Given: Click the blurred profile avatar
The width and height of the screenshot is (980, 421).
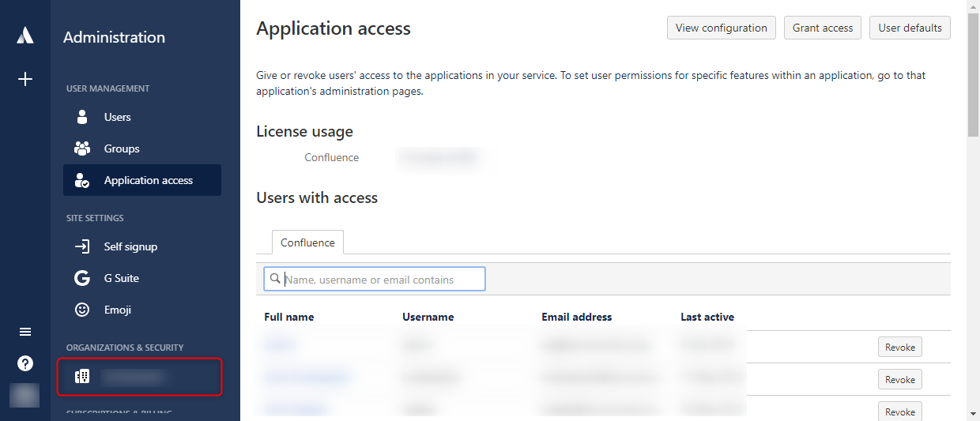Looking at the screenshot, I should [25, 395].
